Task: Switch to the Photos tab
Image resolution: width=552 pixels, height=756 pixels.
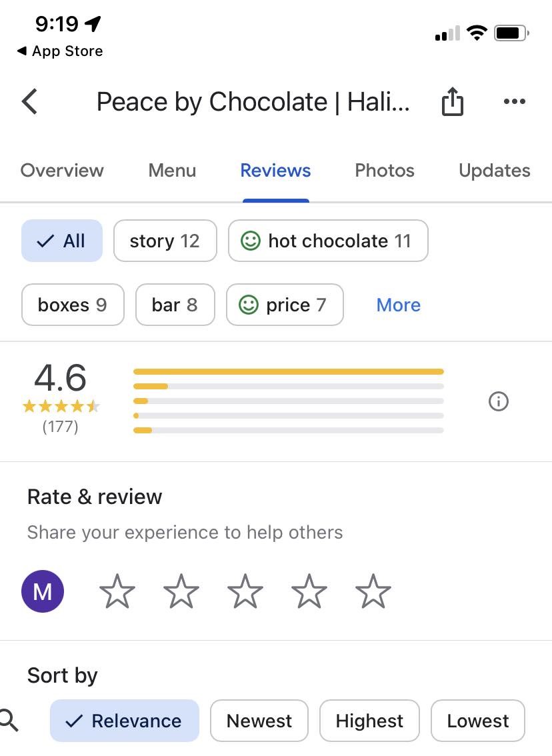Action: [384, 170]
